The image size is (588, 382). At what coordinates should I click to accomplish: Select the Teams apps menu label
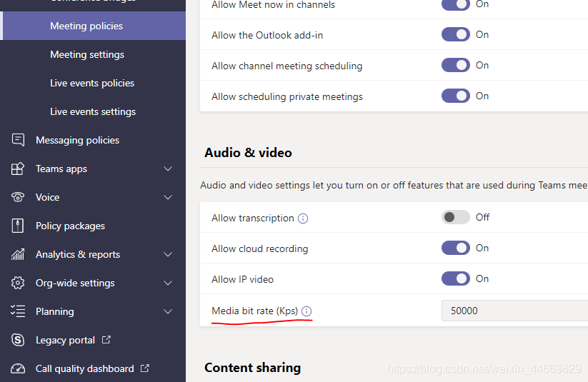click(x=61, y=169)
